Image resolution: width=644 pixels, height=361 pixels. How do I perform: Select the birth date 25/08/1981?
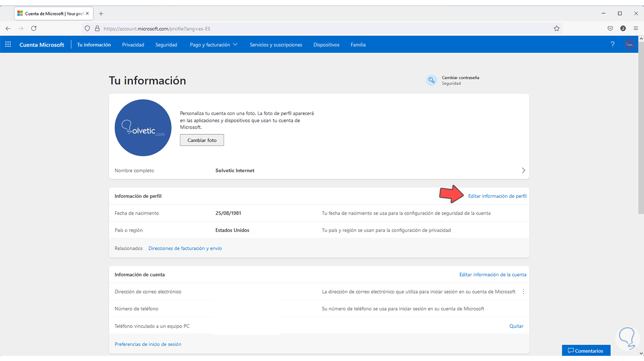[228, 213]
